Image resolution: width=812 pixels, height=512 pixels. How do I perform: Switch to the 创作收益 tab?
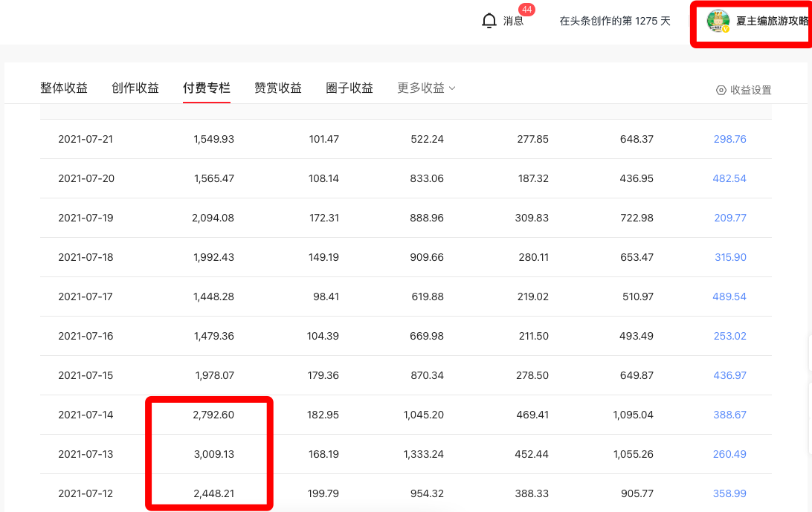click(x=135, y=87)
